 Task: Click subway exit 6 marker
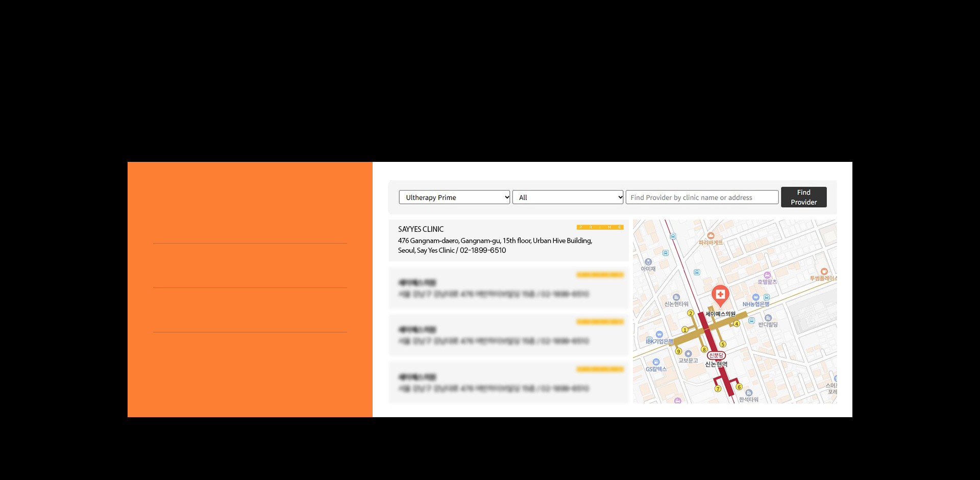tap(739, 387)
